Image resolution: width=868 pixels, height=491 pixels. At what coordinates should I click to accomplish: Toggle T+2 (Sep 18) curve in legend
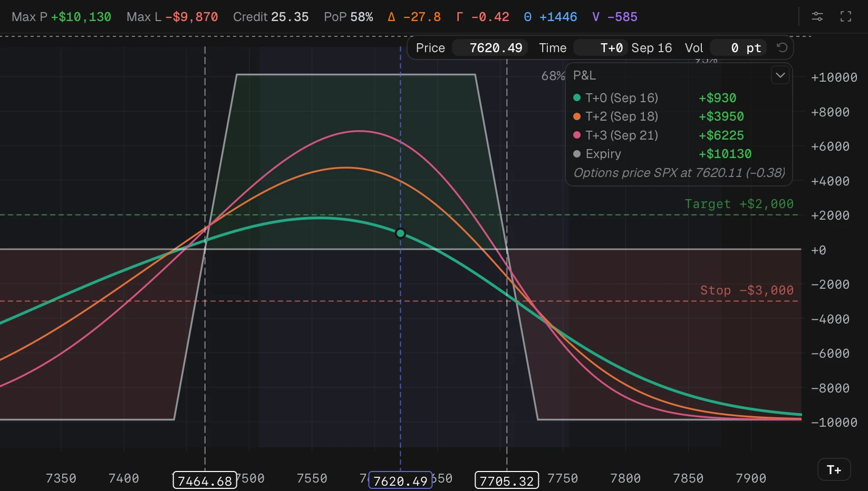(x=615, y=116)
